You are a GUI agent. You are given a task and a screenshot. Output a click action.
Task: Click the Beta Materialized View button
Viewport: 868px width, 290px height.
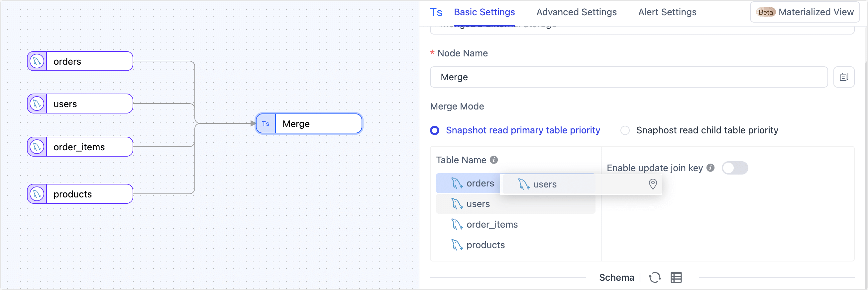click(805, 12)
